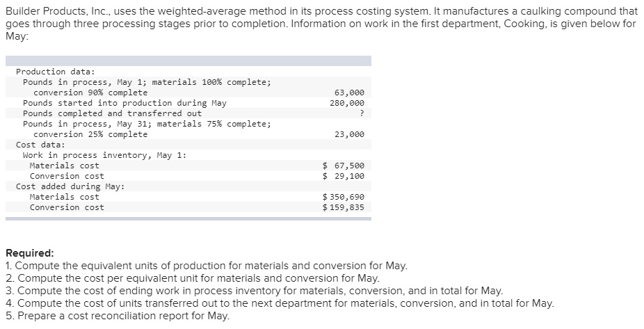Click the question mark for pounds transferred out

coord(362,113)
